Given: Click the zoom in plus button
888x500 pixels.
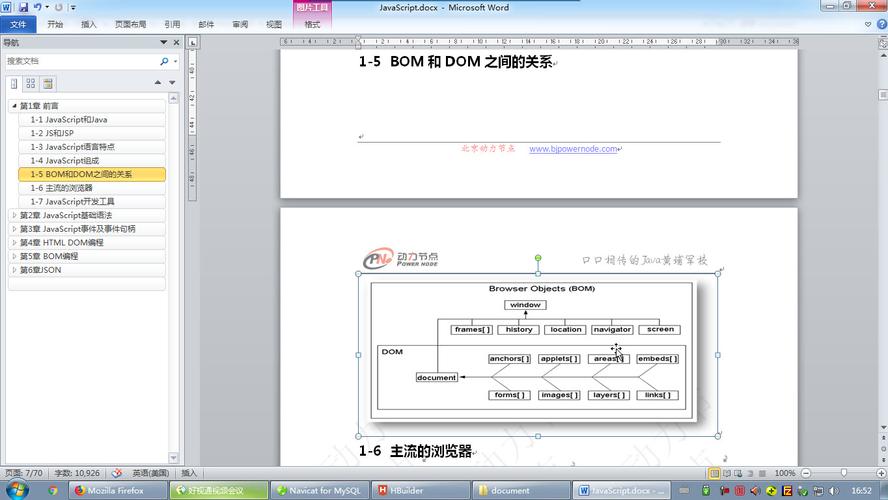Looking at the screenshot, I should [x=881, y=473].
